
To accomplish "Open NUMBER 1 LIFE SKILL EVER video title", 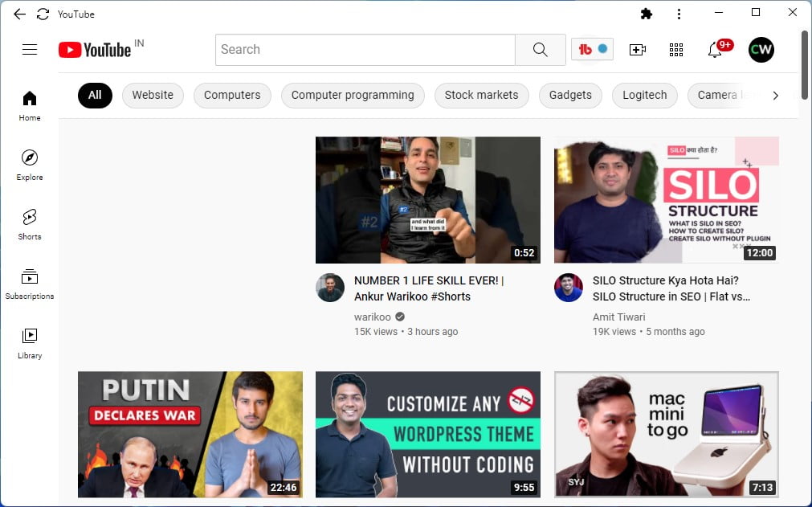I will [429, 288].
